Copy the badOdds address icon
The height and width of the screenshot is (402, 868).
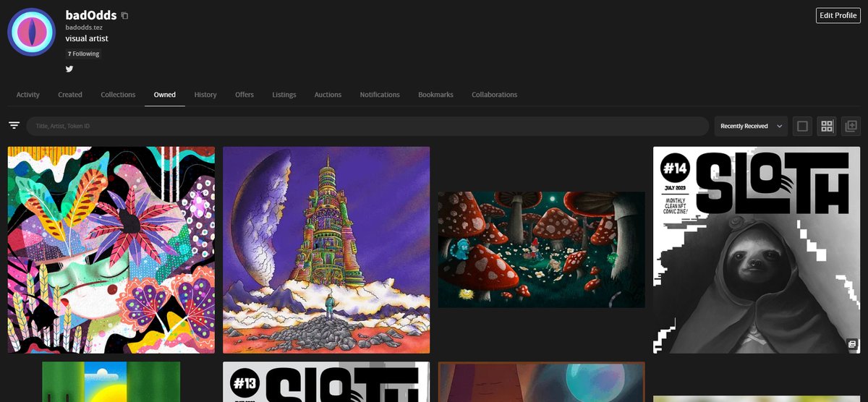(x=125, y=15)
